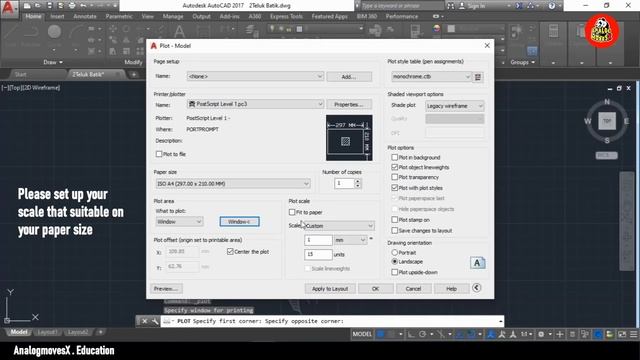
Task: Select the Portrait orientation radio button
Action: pyautogui.click(x=394, y=253)
